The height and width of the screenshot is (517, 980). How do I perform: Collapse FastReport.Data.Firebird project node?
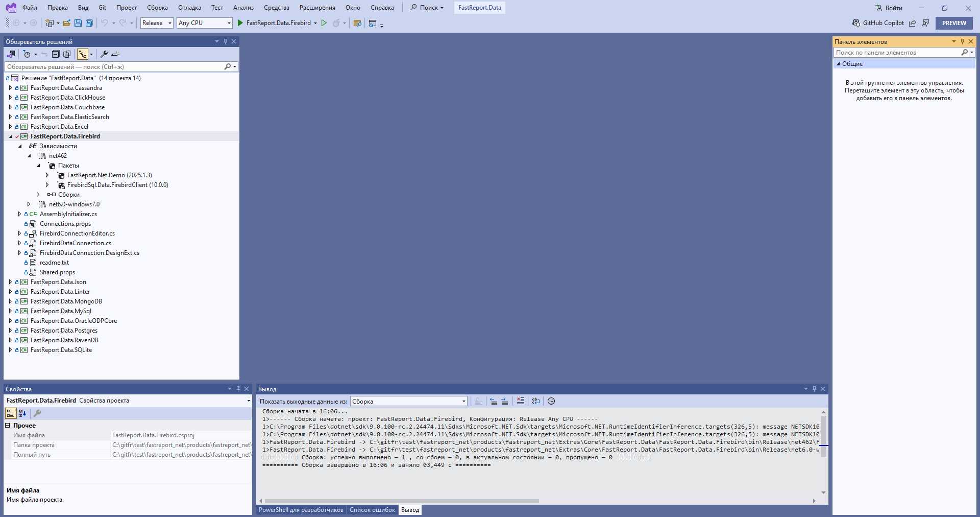pos(10,136)
